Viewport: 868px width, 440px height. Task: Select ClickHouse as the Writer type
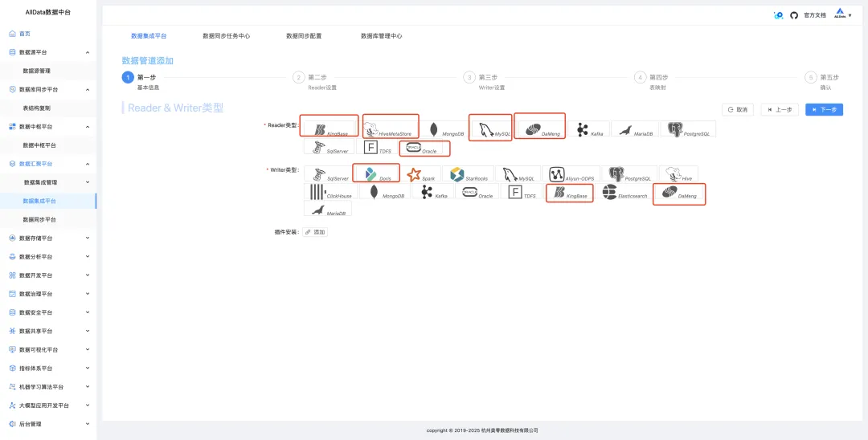(331, 192)
